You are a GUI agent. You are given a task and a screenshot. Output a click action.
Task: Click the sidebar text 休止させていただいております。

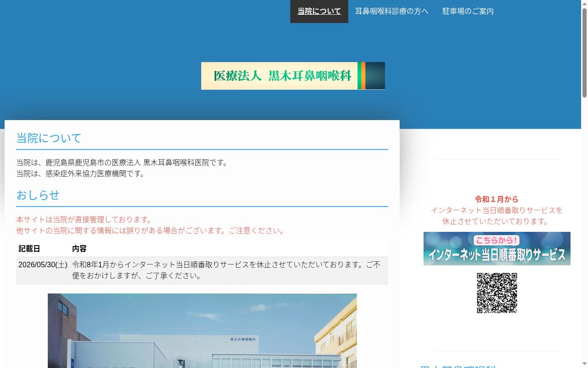(497, 221)
